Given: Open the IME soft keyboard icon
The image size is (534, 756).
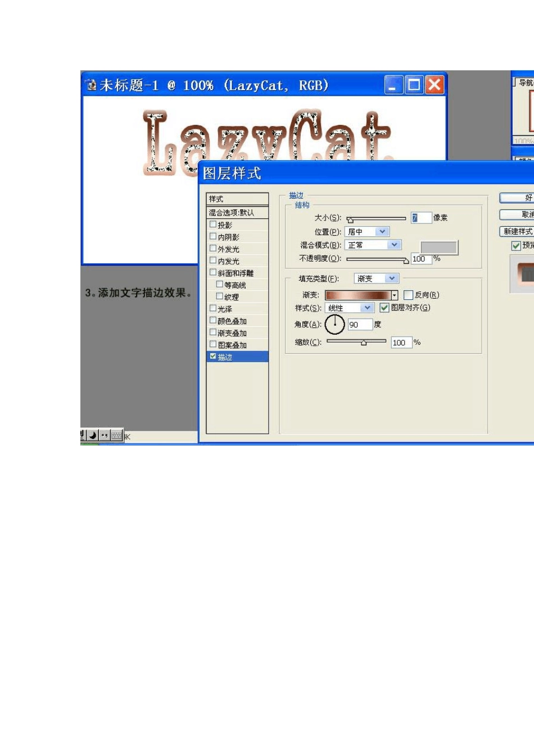Looking at the screenshot, I should pos(116,435).
